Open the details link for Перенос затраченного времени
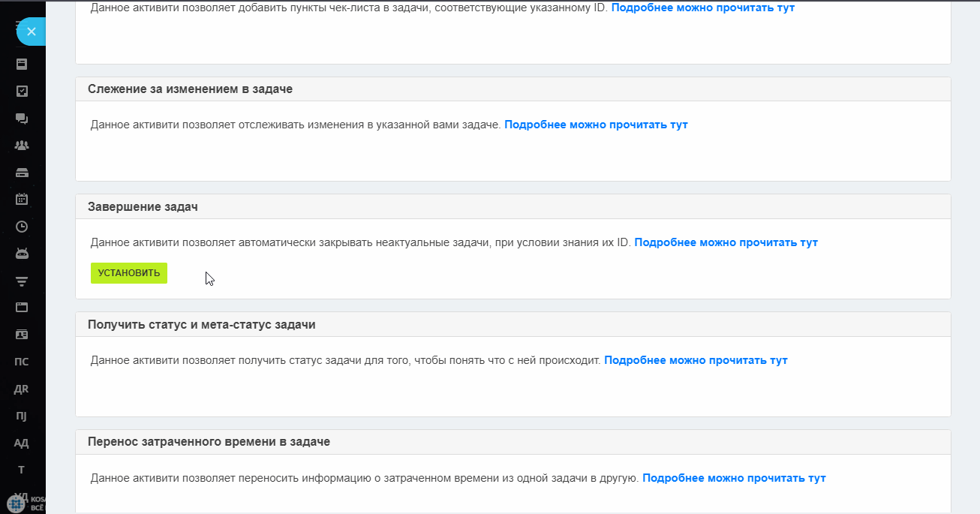The width and height of the screenshot is (980, 514). (734, 478)
